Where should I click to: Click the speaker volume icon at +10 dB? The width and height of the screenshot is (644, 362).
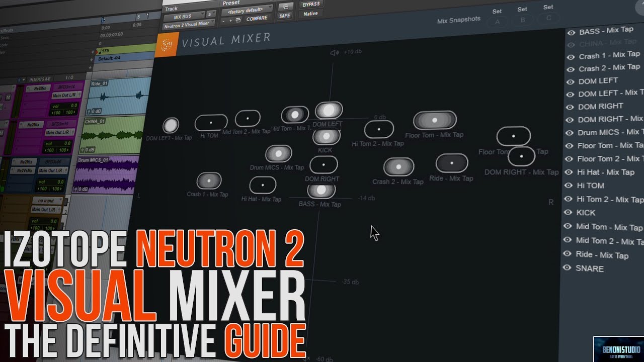point(335,52)
